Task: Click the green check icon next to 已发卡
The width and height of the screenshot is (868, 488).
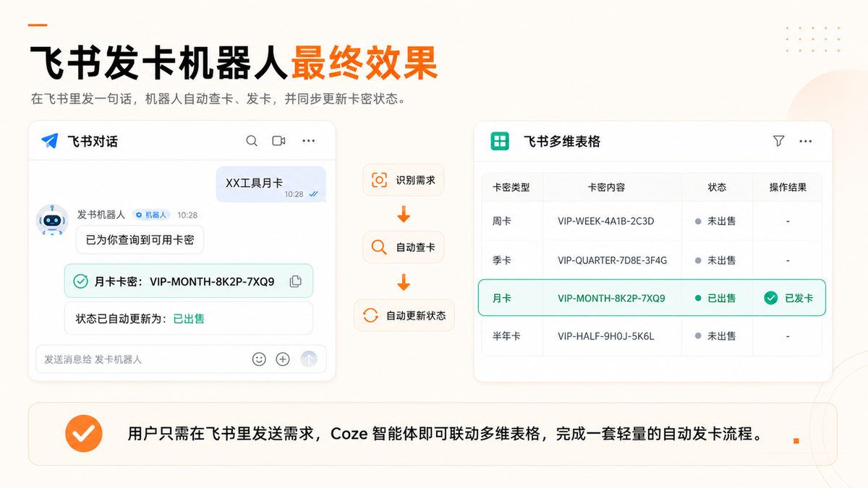Action: pyautogui.click(x=771, y=298)
